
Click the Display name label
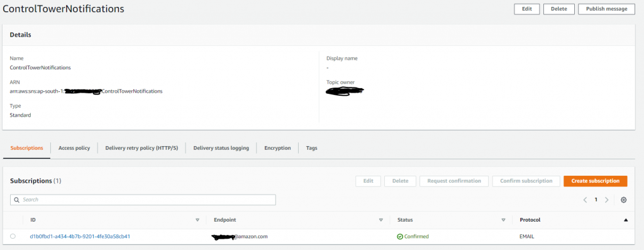point(342,59)
